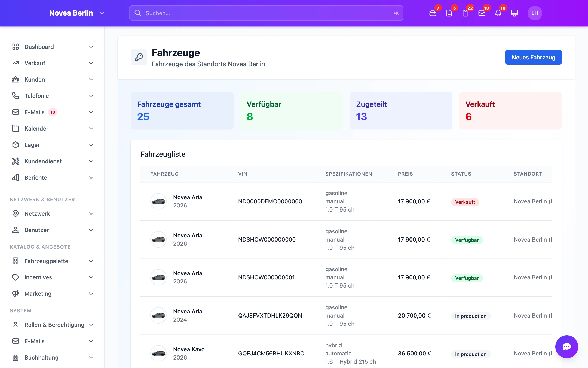Click the Verkauf trending arrow icon
Screen dimensions: 588x368
16,63
